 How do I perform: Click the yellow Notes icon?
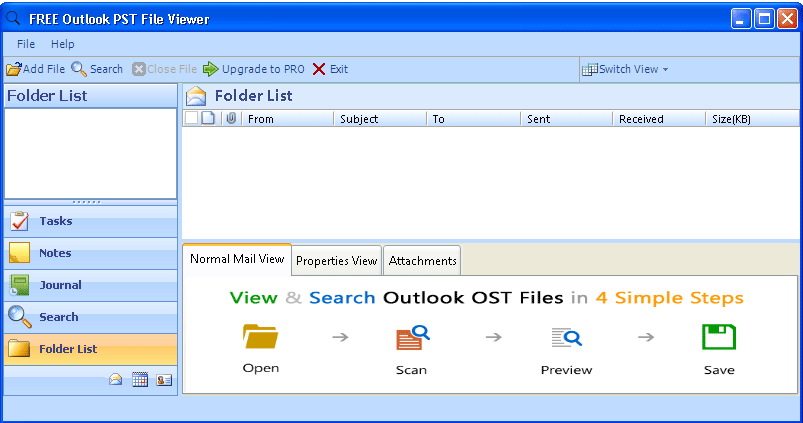coord(19,253)
